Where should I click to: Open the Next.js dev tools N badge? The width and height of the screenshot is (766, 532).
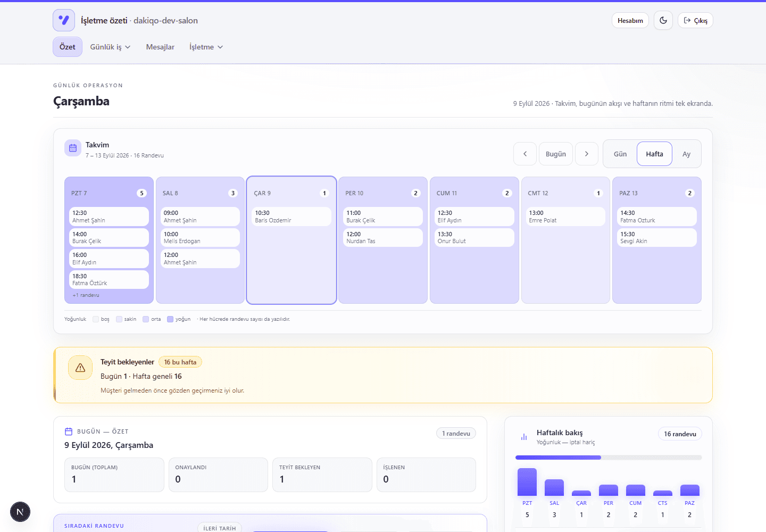coord(20,512)
